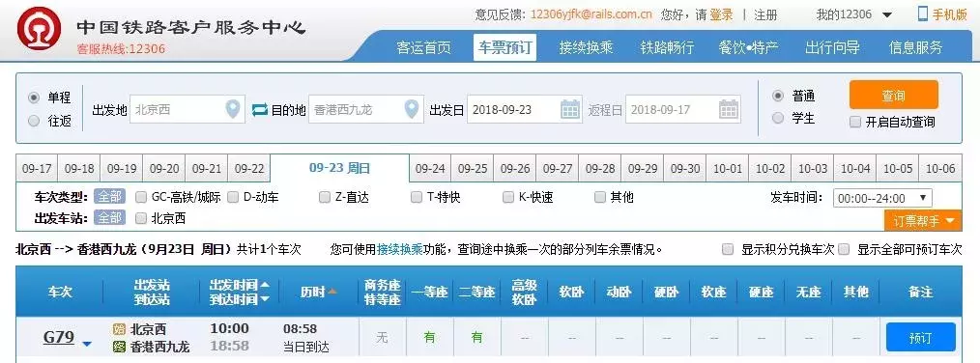The image size is (980, 363).
Task: Select the 09-17 date tab
Action: [x=37, y=169]
